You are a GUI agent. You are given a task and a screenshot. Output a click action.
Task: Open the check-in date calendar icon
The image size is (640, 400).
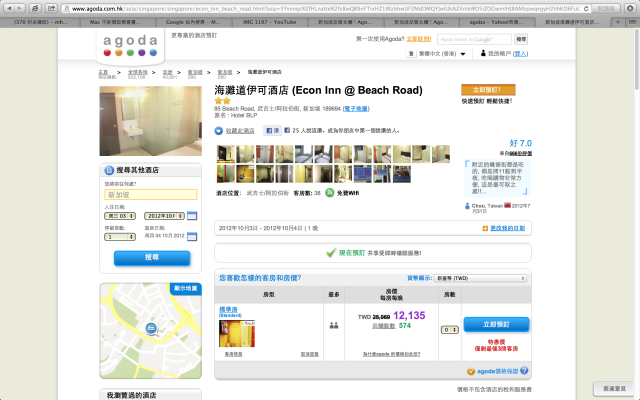[192, 216]
